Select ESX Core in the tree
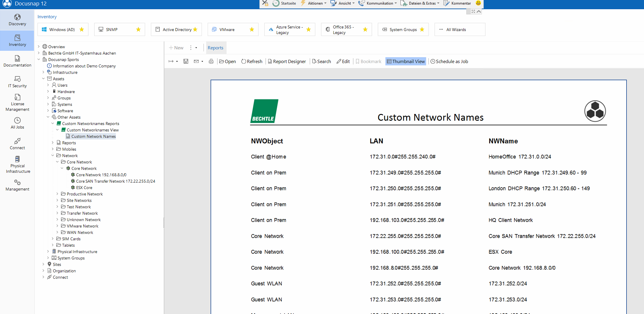 [84, 187]
